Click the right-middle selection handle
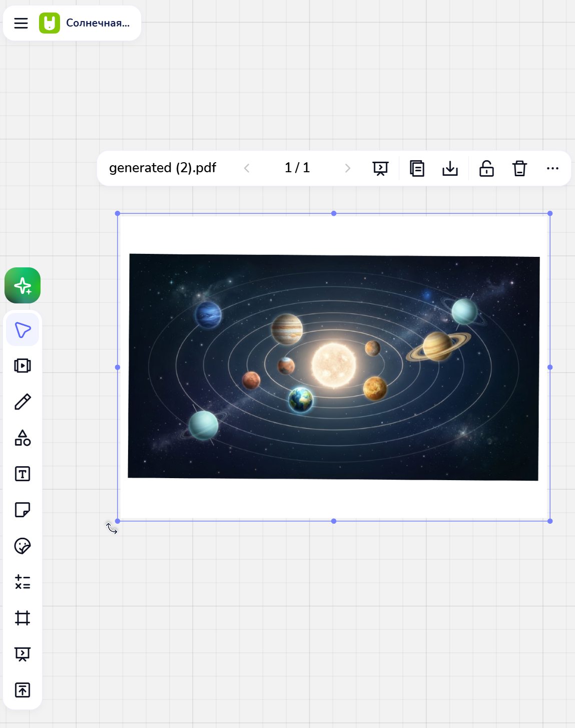 [x=550, y=367]
